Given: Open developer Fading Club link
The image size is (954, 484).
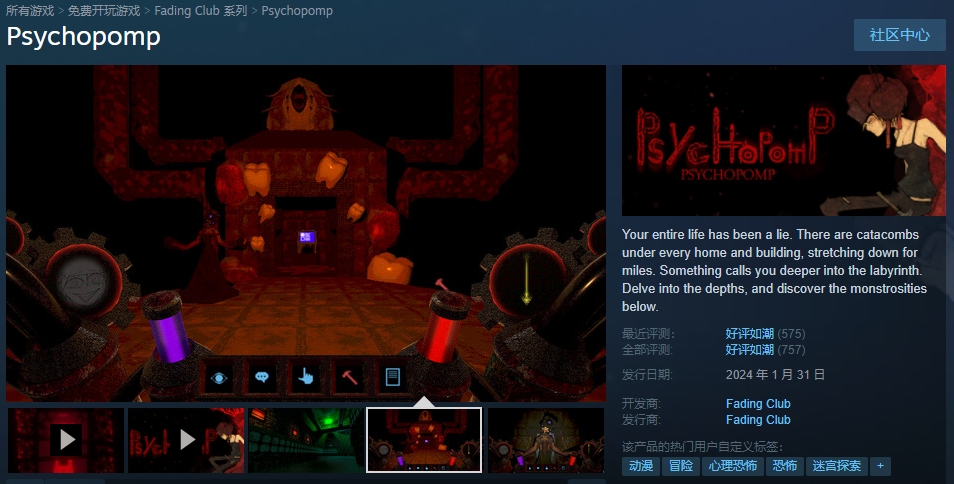Looking at the screenshot, I should [x=758, y=404].
